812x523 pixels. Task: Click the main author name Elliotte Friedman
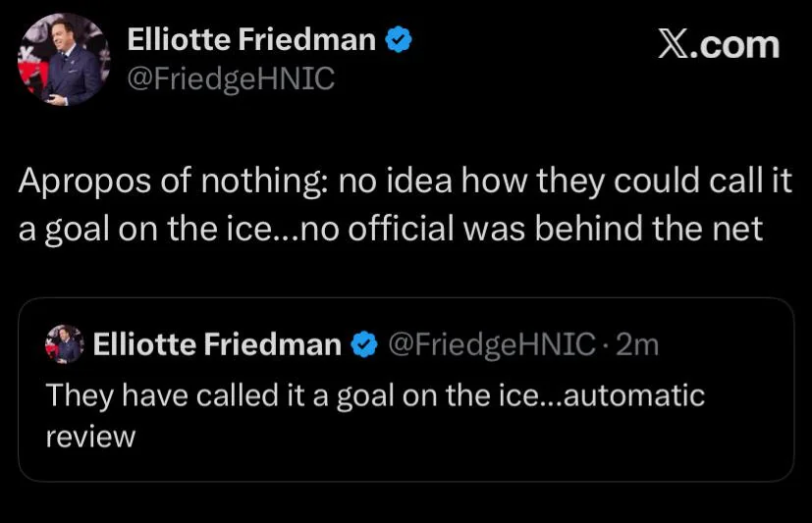pos(250,40)
